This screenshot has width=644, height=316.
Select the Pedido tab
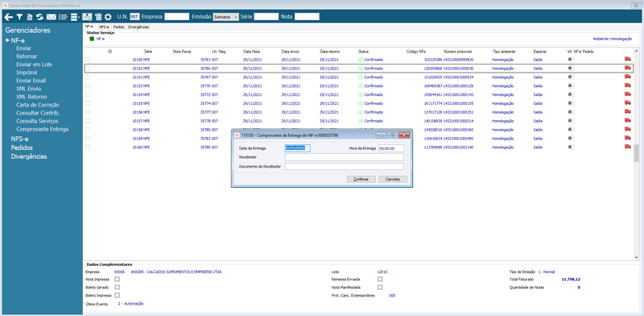point(118,27)
